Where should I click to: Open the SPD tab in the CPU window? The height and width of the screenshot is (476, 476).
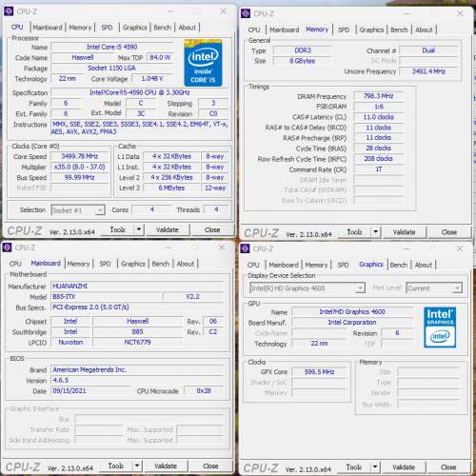point(107,28)
